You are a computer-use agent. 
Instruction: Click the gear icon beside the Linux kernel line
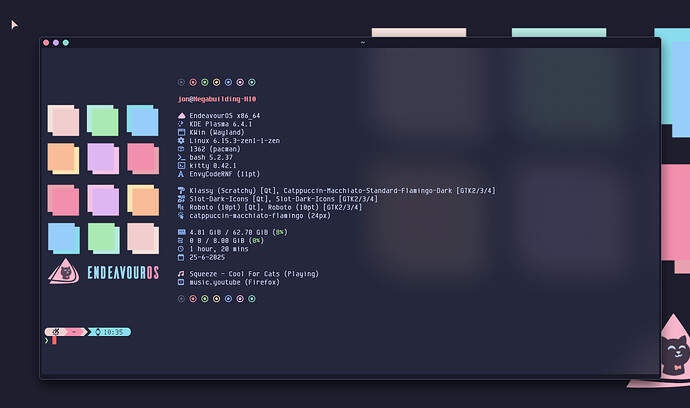(181, 141)
